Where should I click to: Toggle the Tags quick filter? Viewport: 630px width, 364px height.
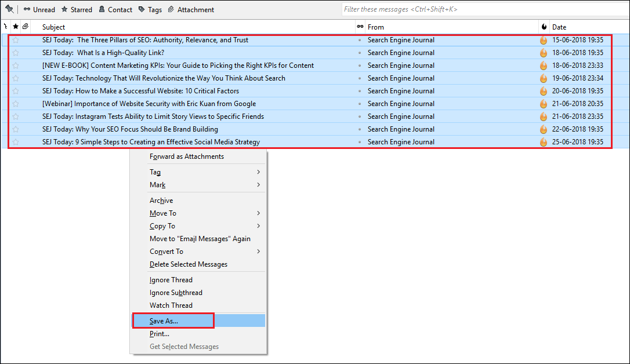[x=150, y=9]
